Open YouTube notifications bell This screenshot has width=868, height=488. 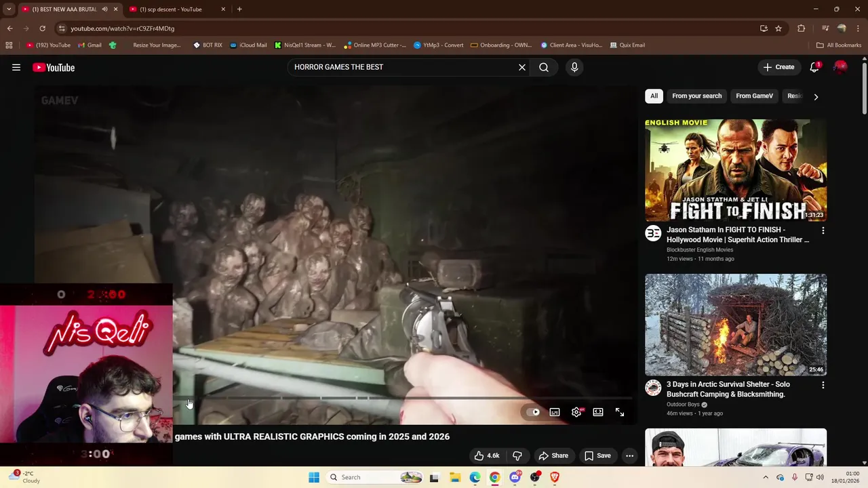click(814, 67)
